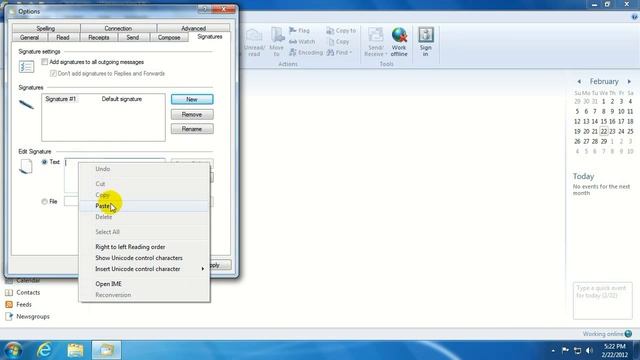The width and height of the screenshot is (640, 360).
Task: Click the Watch toolbar item
Action: 302,42
